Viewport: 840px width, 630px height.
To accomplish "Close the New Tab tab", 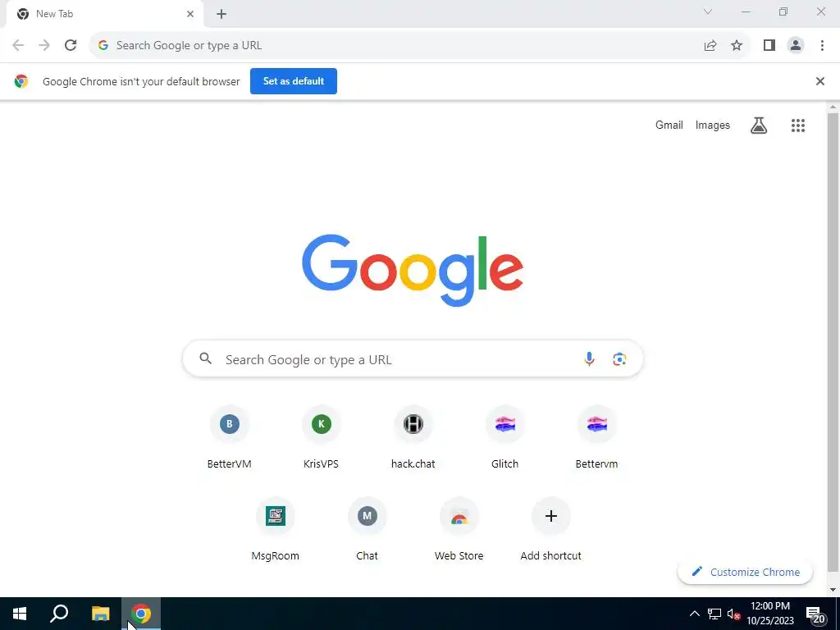I will pos(190,14).
